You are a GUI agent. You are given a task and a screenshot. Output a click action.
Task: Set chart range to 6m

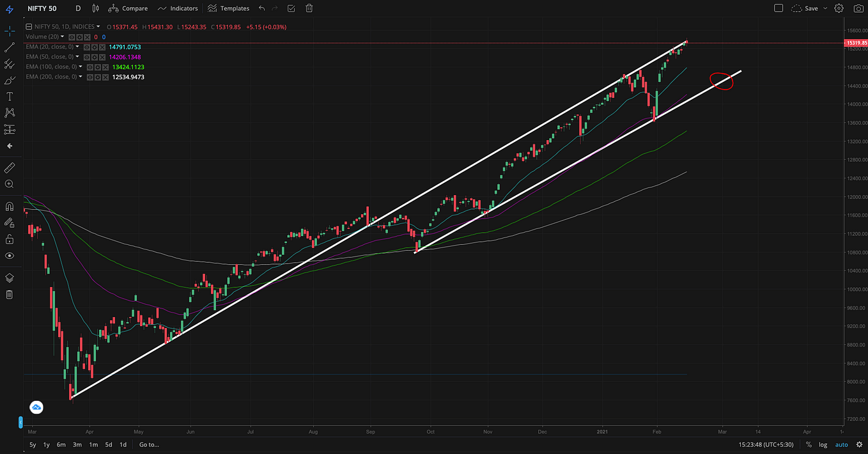61,444
